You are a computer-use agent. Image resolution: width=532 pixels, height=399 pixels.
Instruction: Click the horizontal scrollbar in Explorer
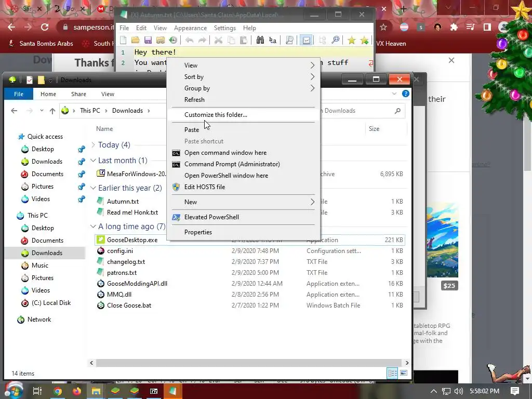tap(249, 363)
